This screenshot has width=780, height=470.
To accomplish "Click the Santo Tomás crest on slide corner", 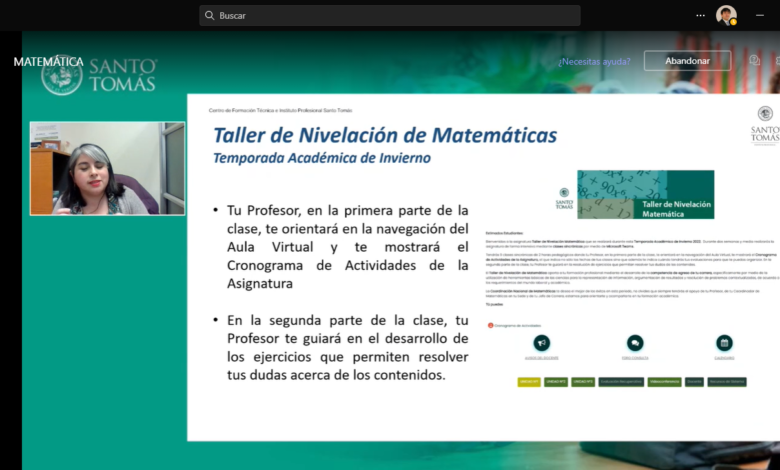I will (765, 125).
